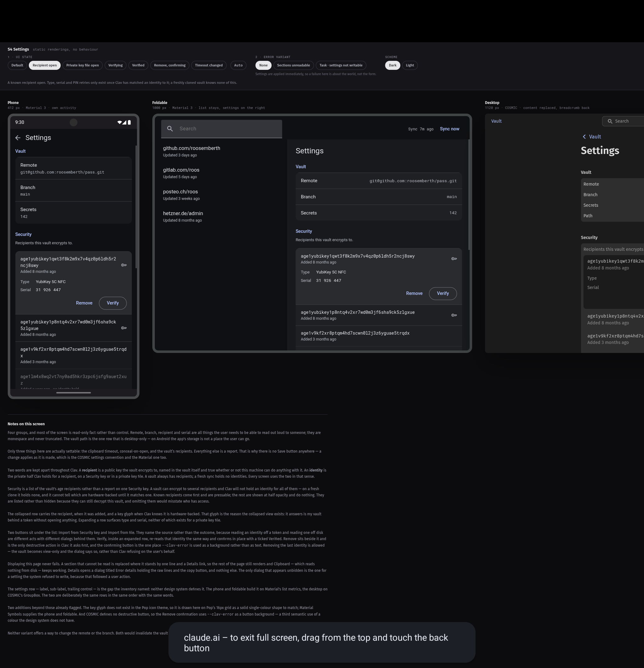Select the Default UI state

pyautogui.click(x=17, y=65)
